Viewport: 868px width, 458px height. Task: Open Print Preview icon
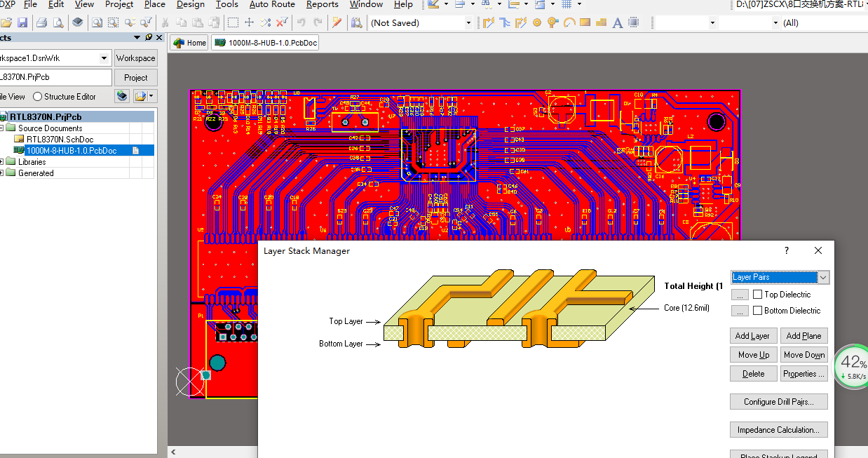[x=57, y=22]
